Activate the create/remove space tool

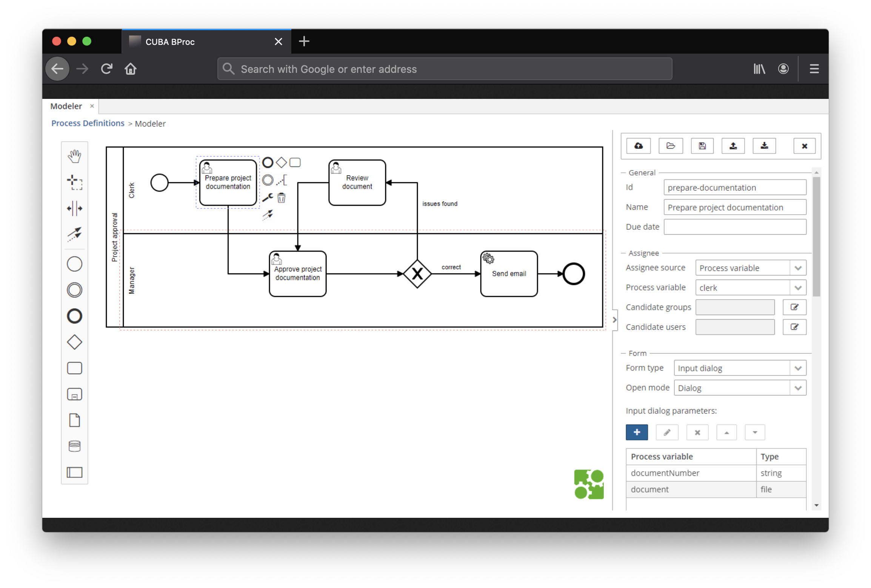74,208
